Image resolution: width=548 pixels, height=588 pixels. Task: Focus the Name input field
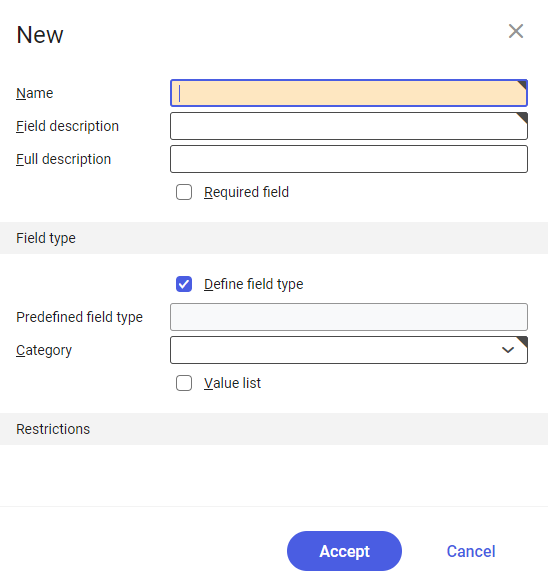click(x=349, y=93)
